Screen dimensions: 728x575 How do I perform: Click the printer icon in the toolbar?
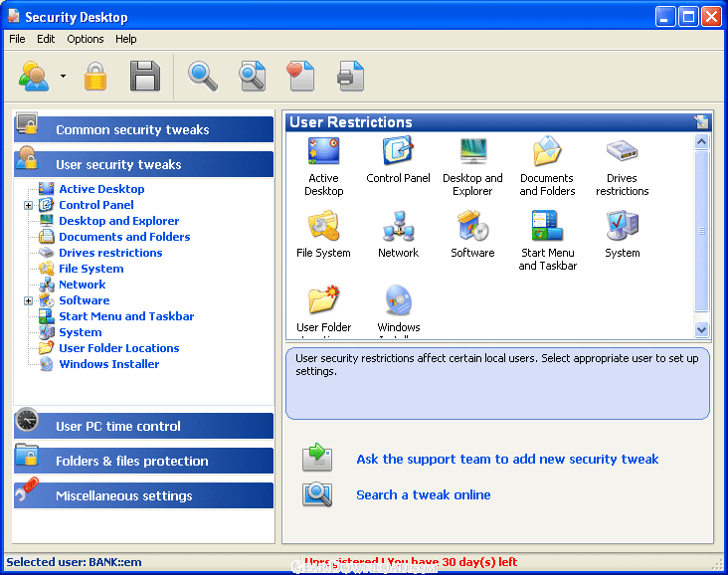click(x=350, y=77)
